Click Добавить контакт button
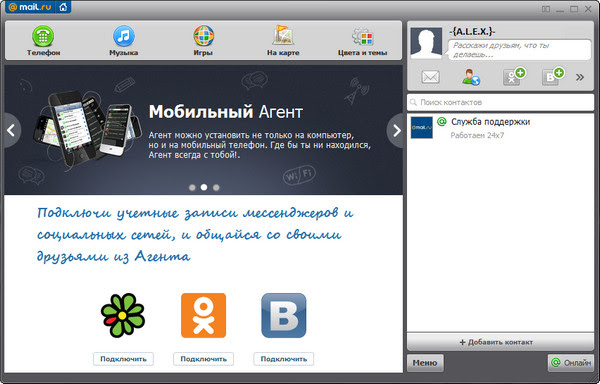Viewport: 600px width, 384px height. (x=500, y=342)
